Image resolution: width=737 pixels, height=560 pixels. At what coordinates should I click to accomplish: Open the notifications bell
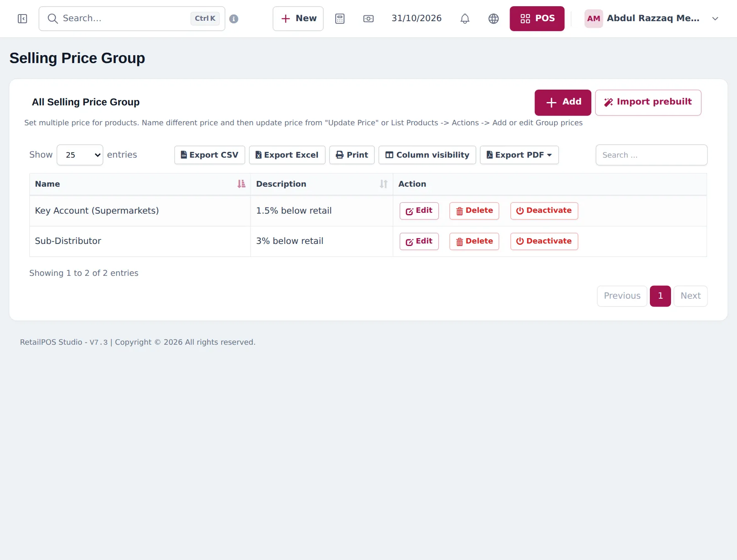click(x=465, y=19)
